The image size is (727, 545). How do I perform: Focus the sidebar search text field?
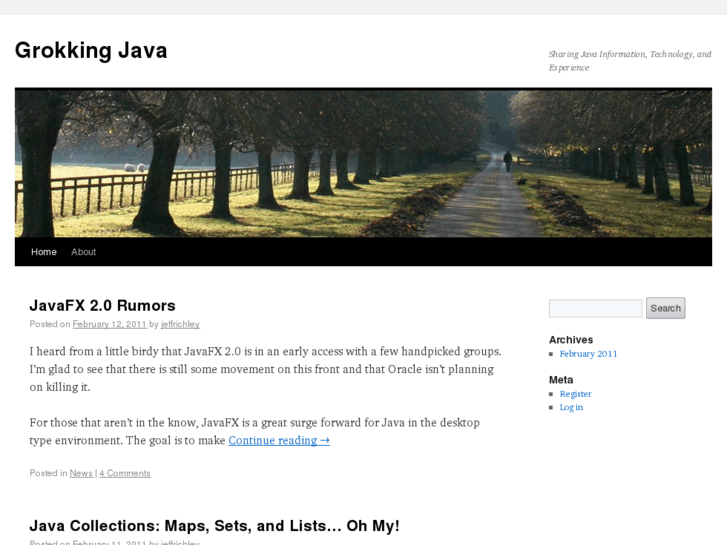595,308
